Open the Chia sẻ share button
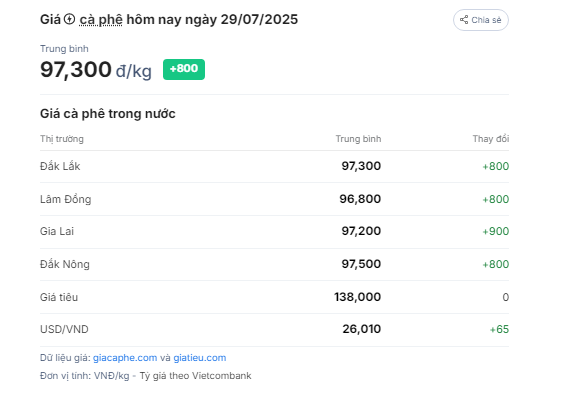The width and height of the screenshot is (570, 399). (481, 20)
